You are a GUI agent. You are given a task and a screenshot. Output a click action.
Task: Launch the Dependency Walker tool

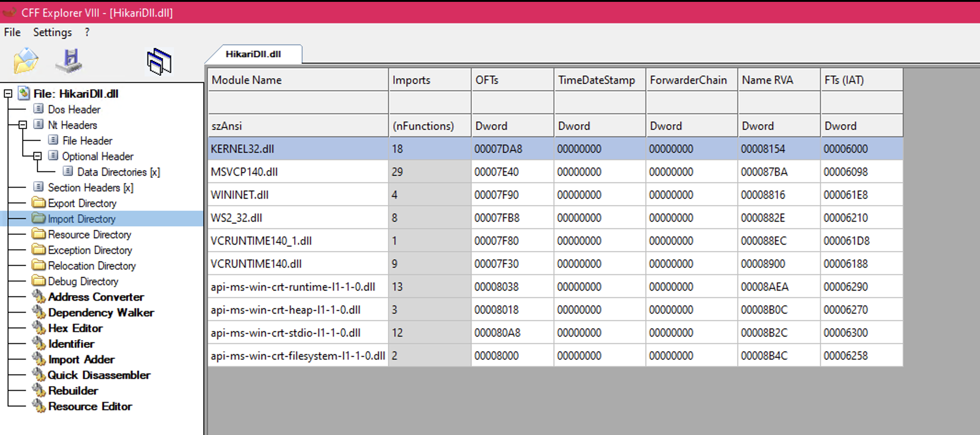(x=101, y=313)
